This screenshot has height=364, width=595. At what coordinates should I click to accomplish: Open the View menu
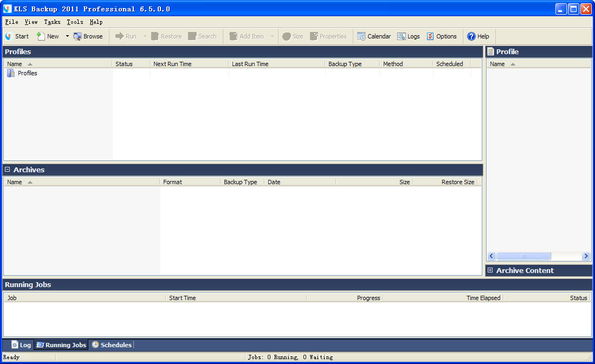coord(31,22)
